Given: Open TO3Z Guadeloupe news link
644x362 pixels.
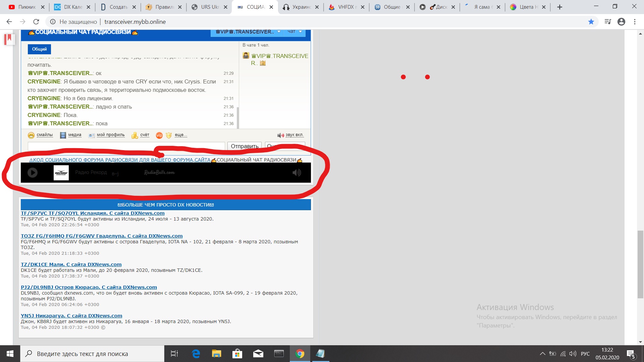Looking at the screenshot, I should (x=102, y=236).
